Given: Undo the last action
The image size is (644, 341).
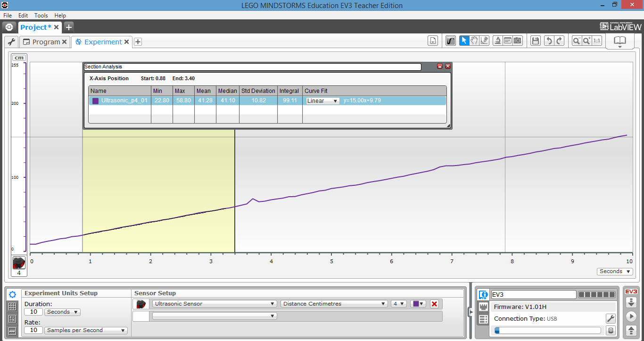Looking at the screenshot, I should (549, 41).
